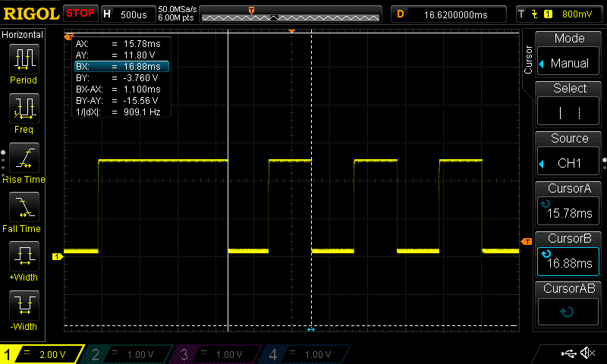This screenshot has width=607, height=364.
Task: Click the BX cursor readout row
Action: pyautogui.click(x=121, y=67)
